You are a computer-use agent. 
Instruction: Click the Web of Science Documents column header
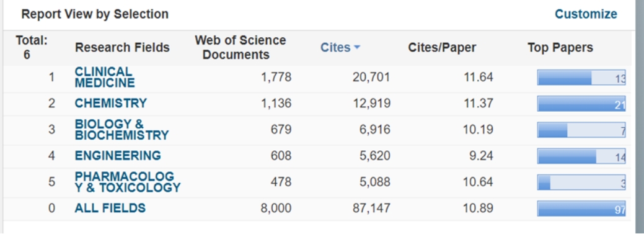[x=240, y=47]
